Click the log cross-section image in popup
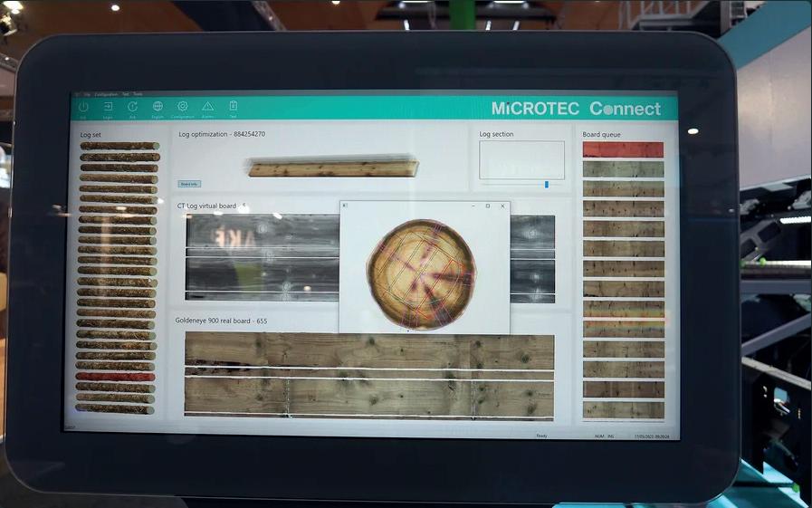This screenshot has height=508, width=812. 421,274
